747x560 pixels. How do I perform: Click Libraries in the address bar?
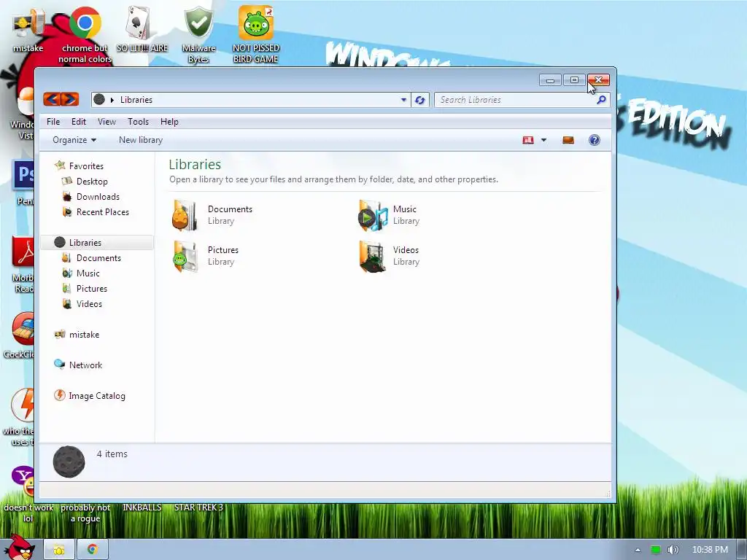[136, 100]
